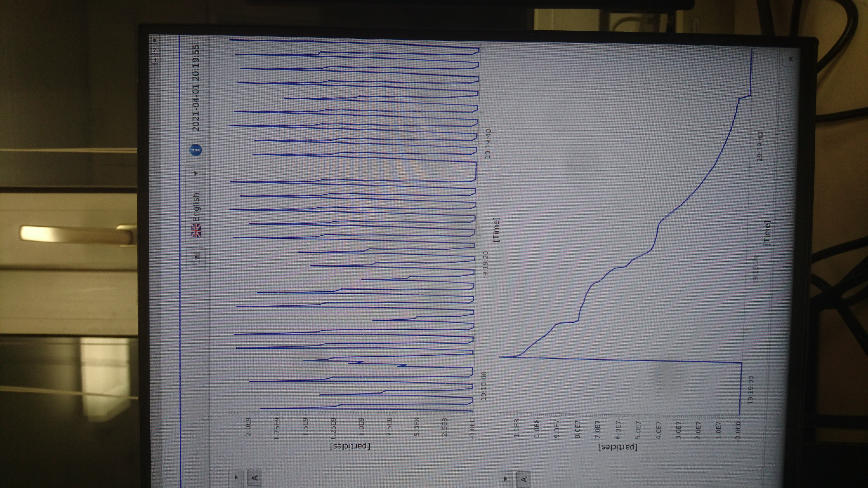Minimize the application window
The width and height of the screenshot is (868, 488).
pyautogui.click(x=154, y=60)
